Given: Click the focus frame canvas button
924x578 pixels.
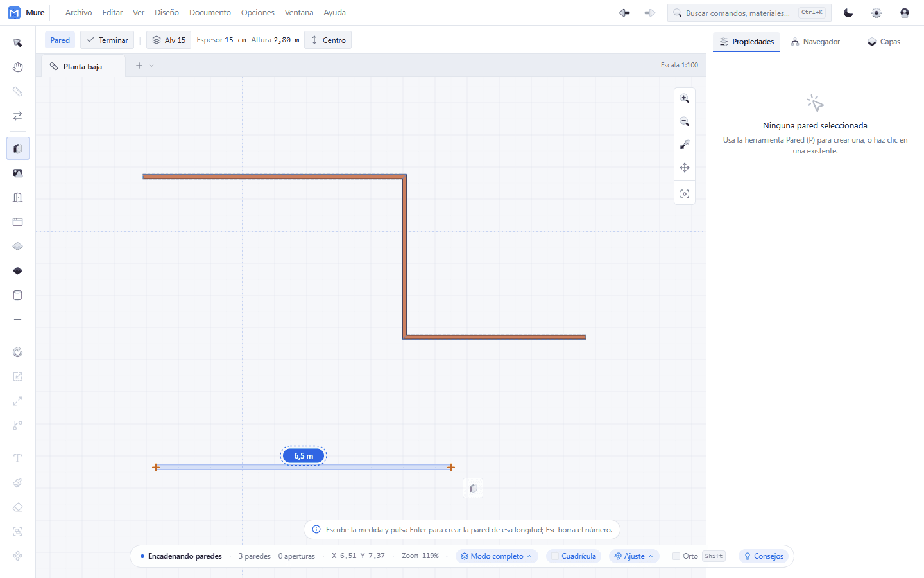Looking at the screenshot, I should tap(685, 194).
